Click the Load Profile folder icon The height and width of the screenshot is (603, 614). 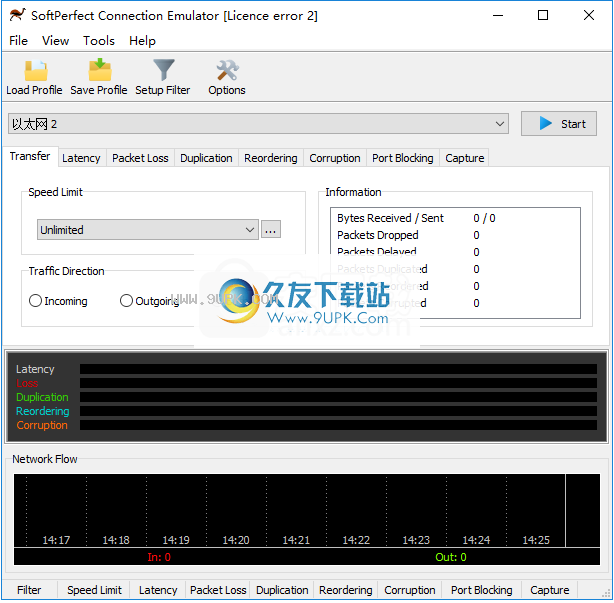tap(36, 70)
